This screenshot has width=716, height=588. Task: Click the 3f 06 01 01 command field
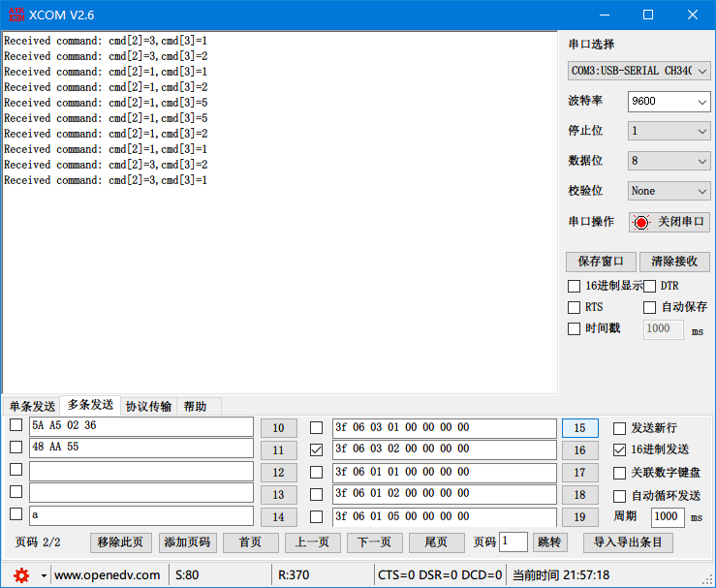click(445, 473)
